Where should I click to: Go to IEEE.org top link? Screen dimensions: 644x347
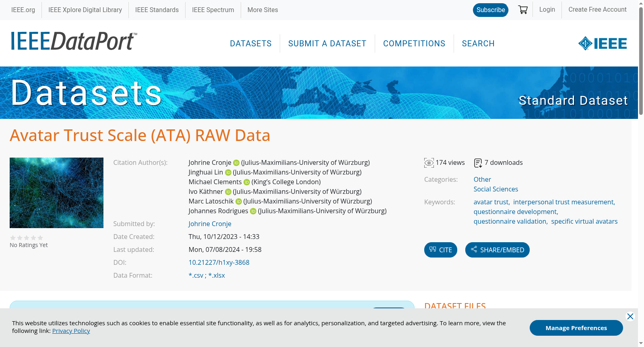[x=23, y=10]
